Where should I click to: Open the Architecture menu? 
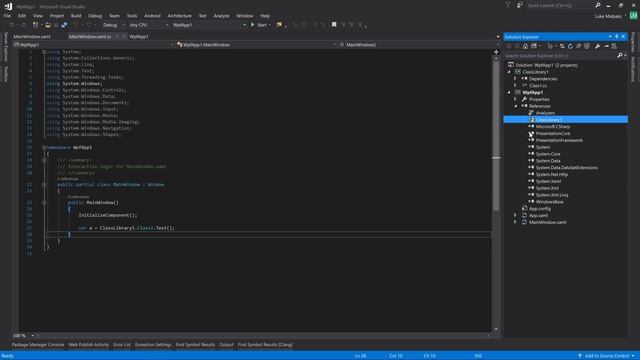tap(179, 16)
